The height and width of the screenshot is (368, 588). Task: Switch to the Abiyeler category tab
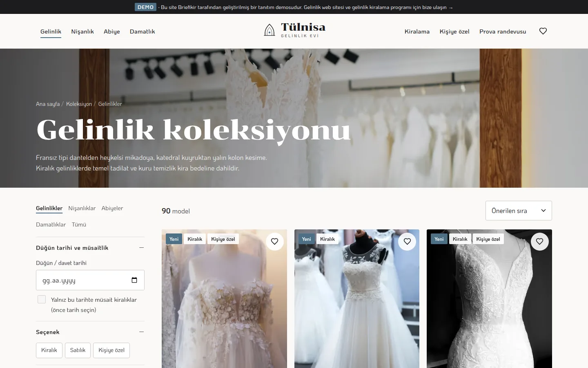click(112, 208)
